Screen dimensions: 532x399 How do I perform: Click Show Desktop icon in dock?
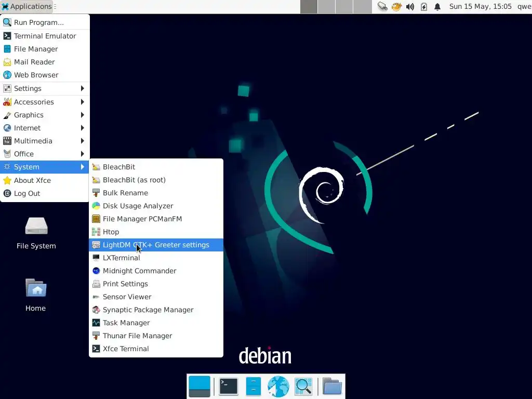(x=199, y=387)
